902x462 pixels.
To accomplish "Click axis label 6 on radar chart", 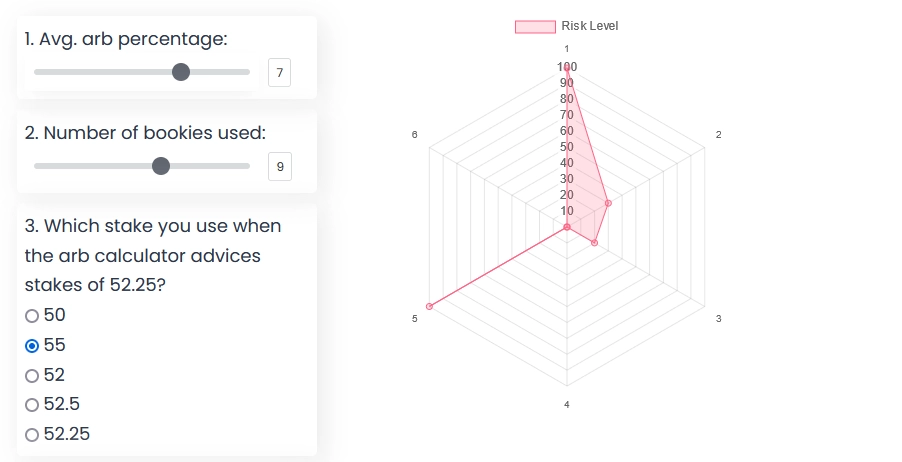I will (414, 134).
